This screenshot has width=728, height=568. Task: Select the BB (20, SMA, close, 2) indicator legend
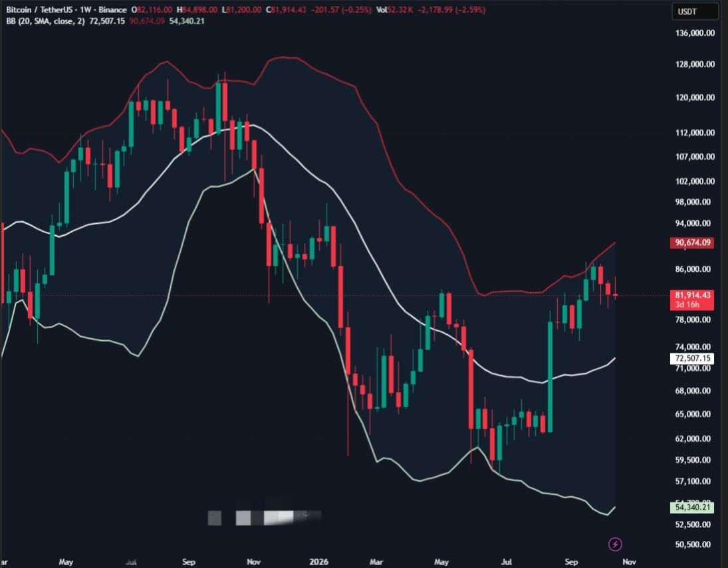pos(45,21)
